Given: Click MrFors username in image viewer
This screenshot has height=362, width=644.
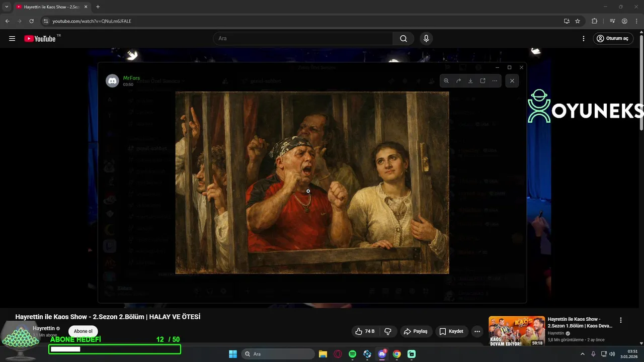Looking at the screenshot, I should point(131,78).
